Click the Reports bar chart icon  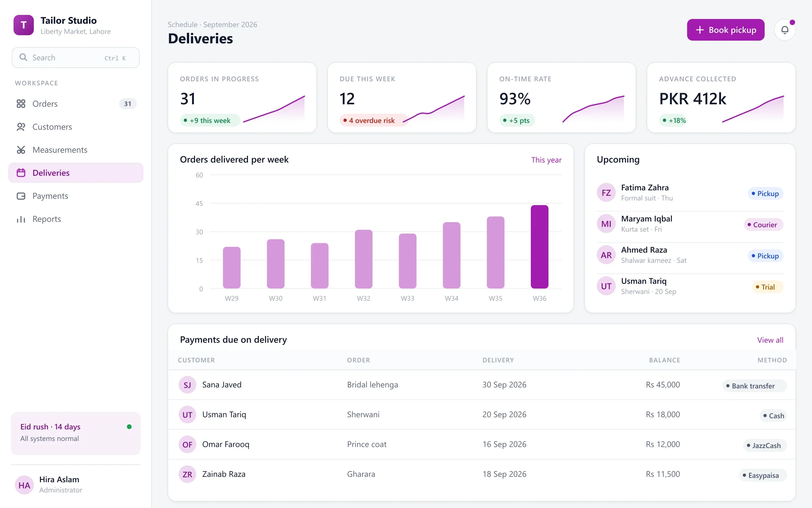click(21, 219)
